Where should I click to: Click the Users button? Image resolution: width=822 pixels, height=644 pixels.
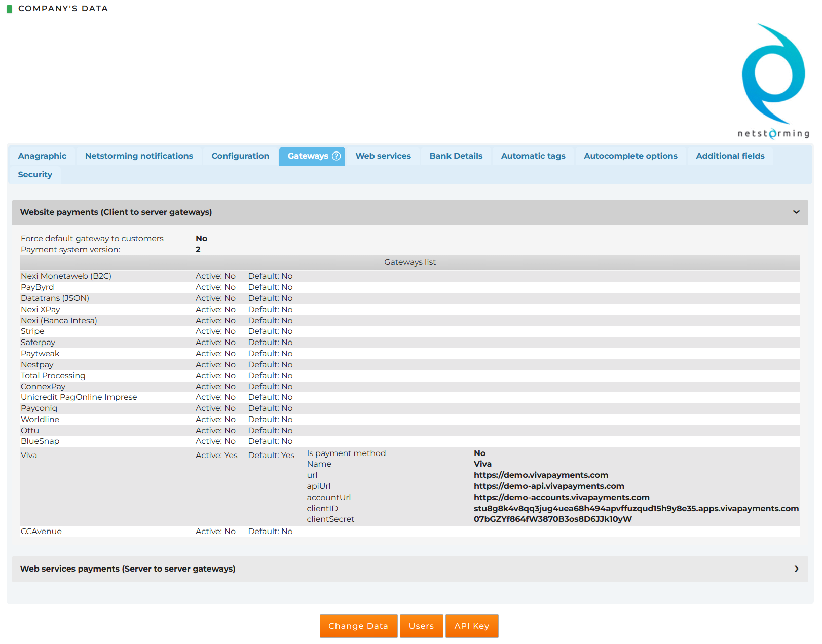[421, 626]
